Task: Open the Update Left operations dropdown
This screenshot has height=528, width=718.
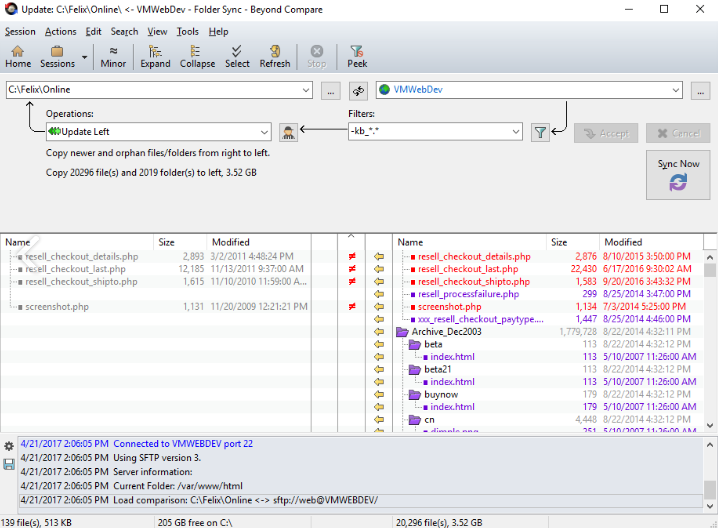Action: click(x=264, y=132)
